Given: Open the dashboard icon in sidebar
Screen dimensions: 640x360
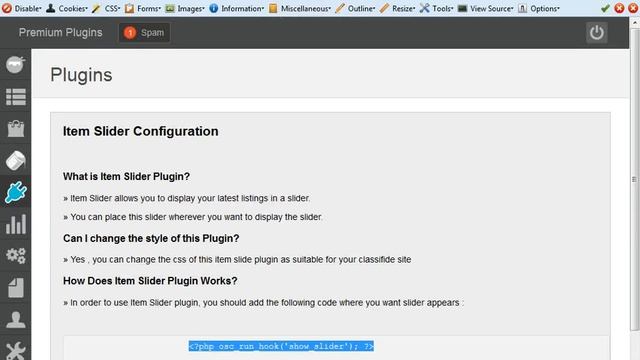Looking at the screenshot, I should (16, 64).
